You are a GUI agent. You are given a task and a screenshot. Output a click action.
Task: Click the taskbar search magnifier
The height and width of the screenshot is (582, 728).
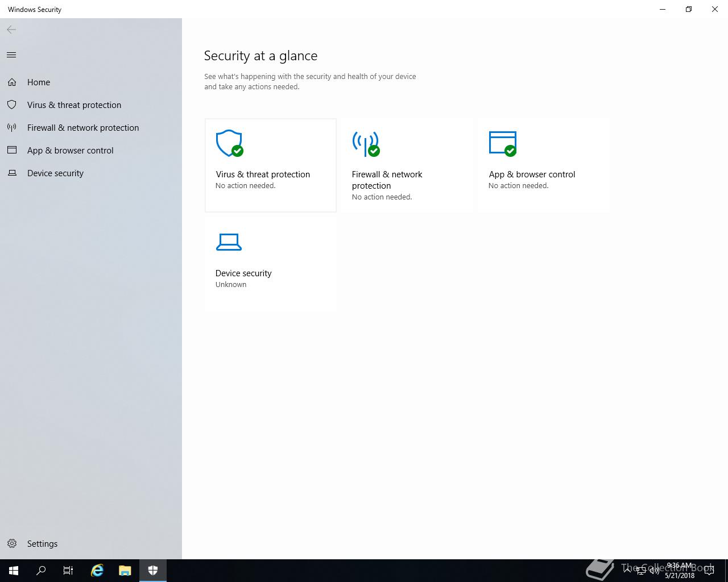coord(41,571)
